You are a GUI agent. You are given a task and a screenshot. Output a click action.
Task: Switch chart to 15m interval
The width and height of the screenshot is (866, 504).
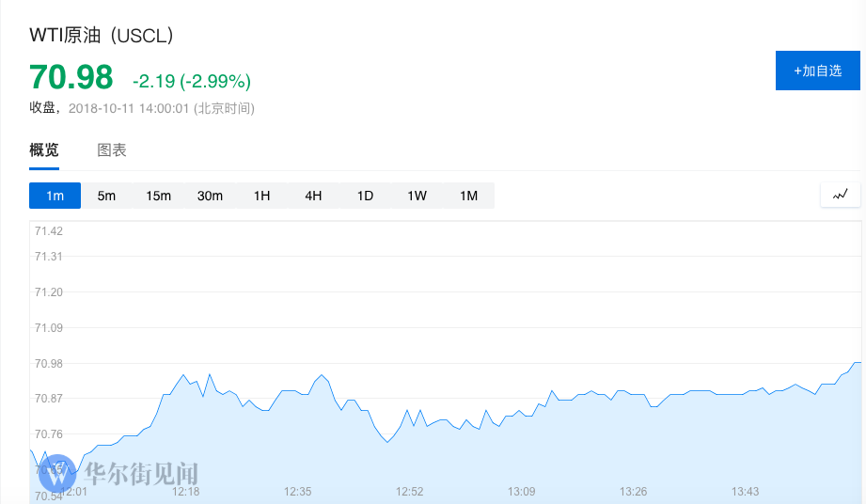click(x=158, y=196)
